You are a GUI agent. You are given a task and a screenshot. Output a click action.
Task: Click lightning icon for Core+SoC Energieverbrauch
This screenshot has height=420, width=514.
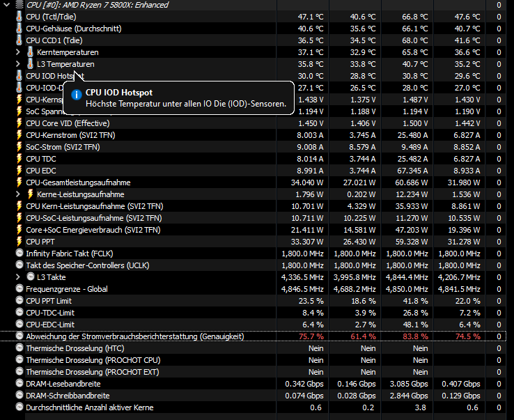click(20, 230)
